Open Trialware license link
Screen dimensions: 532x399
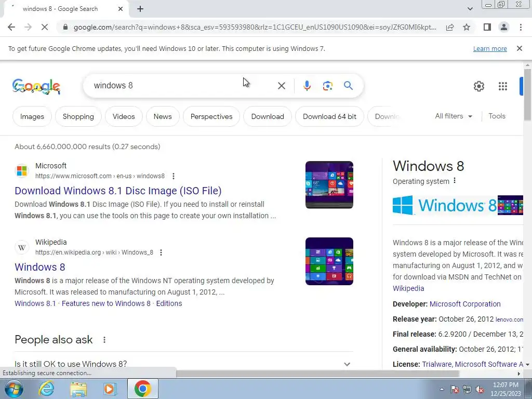(436, 364)
